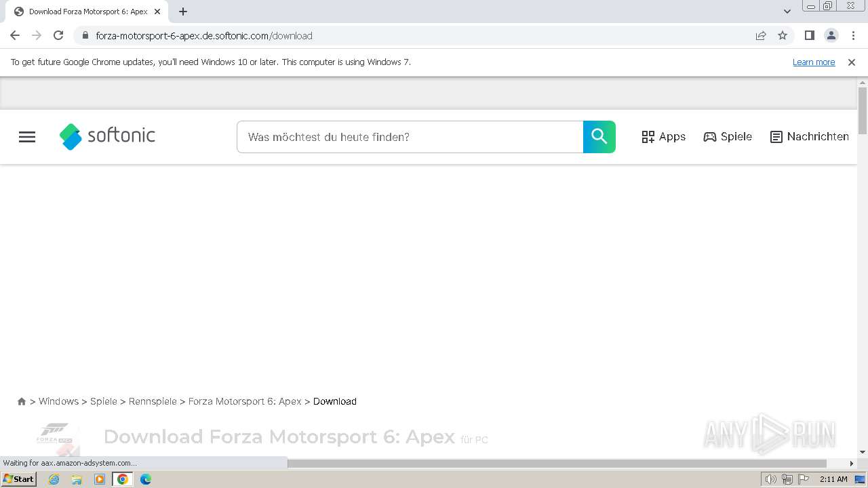Open a new tab with the plus button
868x488 pixels.
click(x=183, y=12)
